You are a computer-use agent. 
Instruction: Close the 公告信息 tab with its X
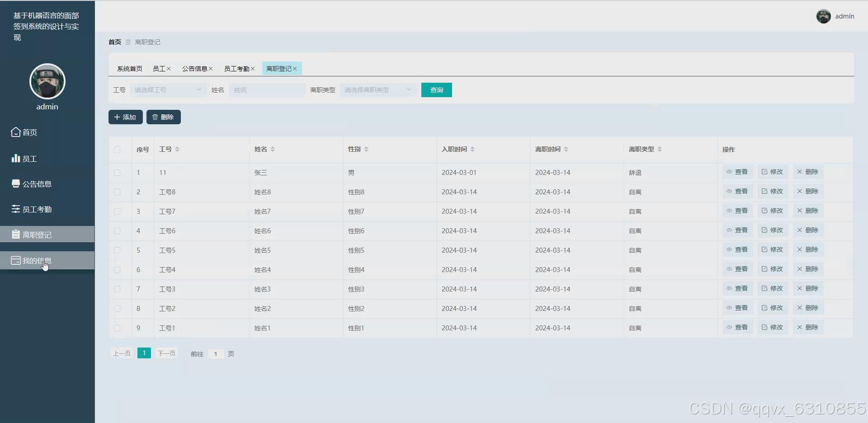[211, 69]
